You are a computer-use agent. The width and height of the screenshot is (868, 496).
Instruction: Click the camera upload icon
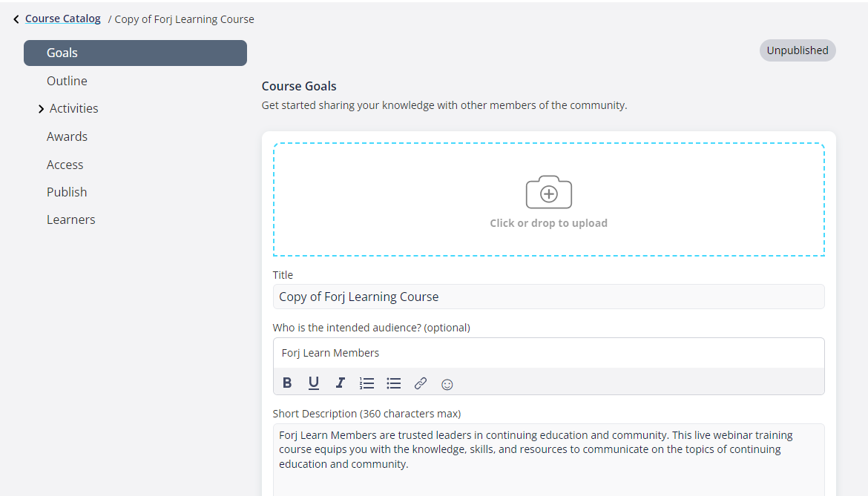(548, 193)
